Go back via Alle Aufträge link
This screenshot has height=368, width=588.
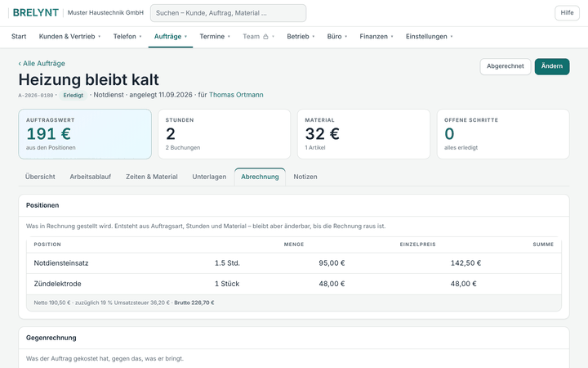[x=42, y=64]
